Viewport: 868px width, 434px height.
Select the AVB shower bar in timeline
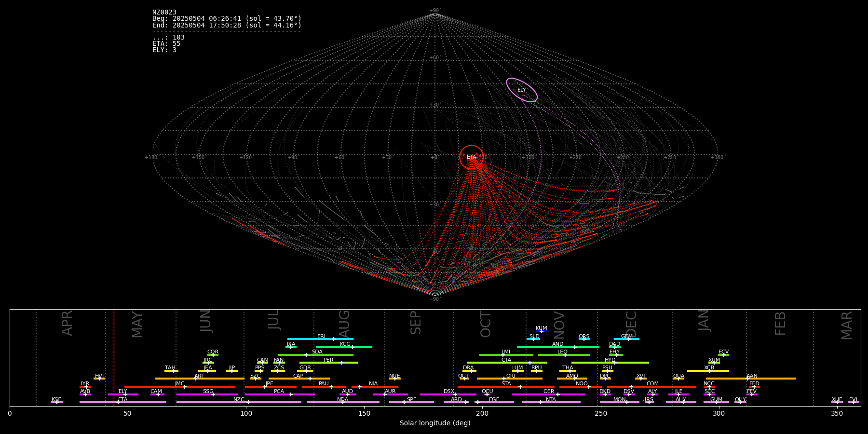(x=85, y=394)
